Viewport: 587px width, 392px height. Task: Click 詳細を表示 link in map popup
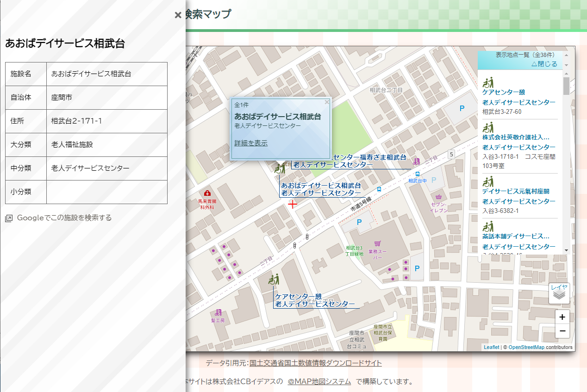pos(251,143)
